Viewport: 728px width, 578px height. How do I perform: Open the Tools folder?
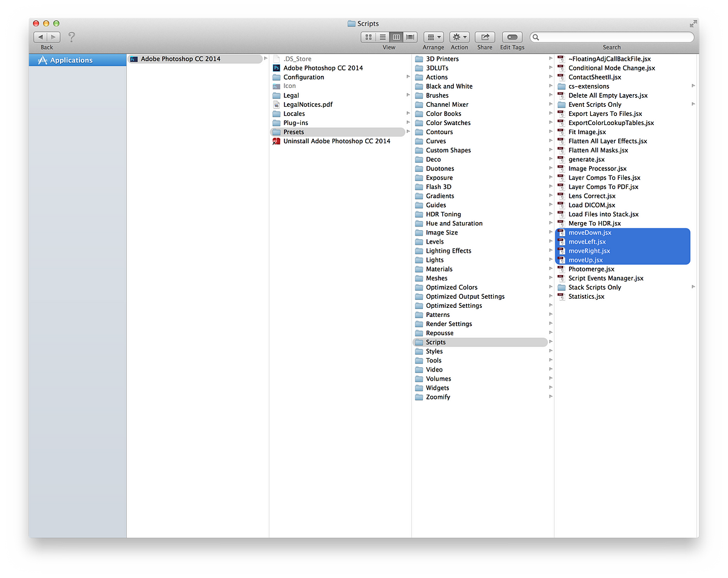434,361
